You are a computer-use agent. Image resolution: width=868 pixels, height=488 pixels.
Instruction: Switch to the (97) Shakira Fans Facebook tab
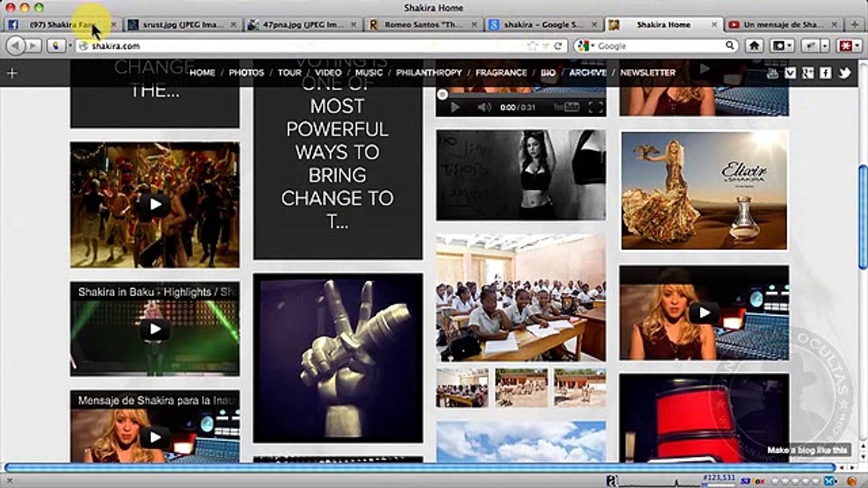(62, 24)
